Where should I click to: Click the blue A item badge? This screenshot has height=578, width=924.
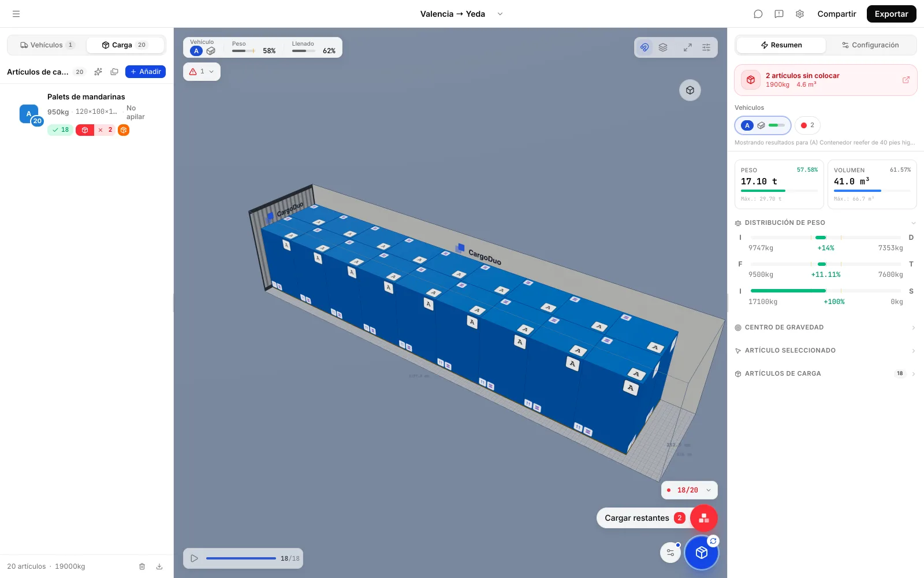(29, 114)
